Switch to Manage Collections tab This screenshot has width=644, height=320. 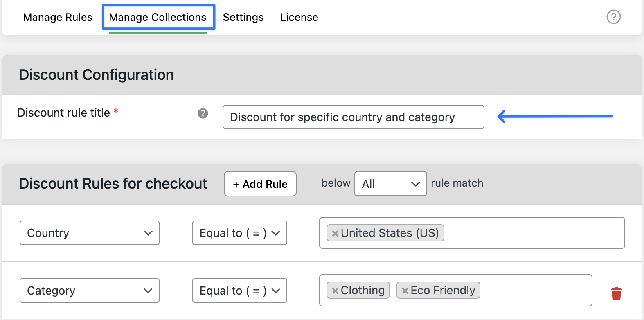pos(158,17)
